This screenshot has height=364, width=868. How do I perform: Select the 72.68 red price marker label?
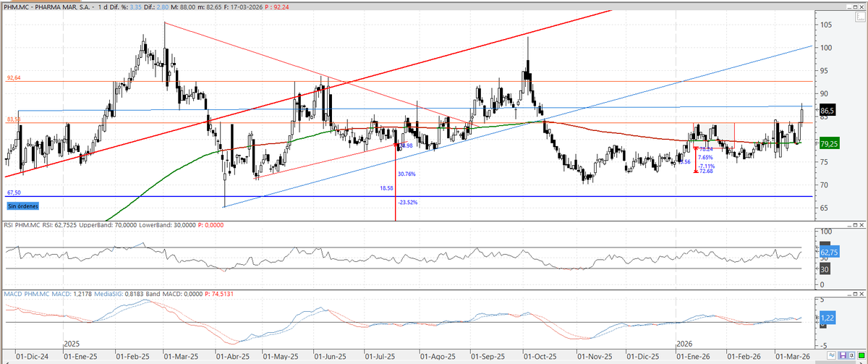pyautogui.click(x=705, y=172)
